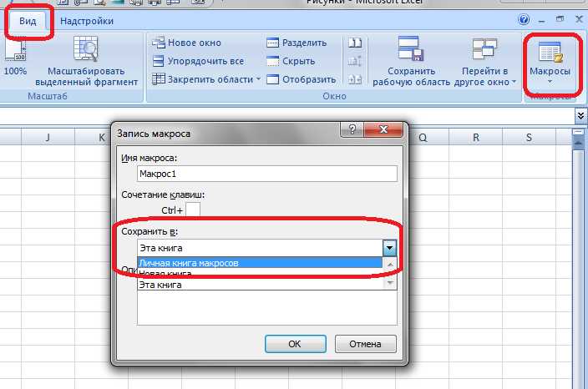Click the Excel help icon
Viewport: 588px width, 389px height.
524,19
